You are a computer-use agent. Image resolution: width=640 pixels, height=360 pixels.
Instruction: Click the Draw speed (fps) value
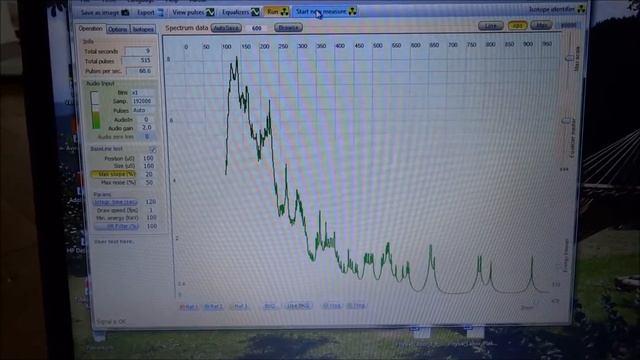(150, 210)
